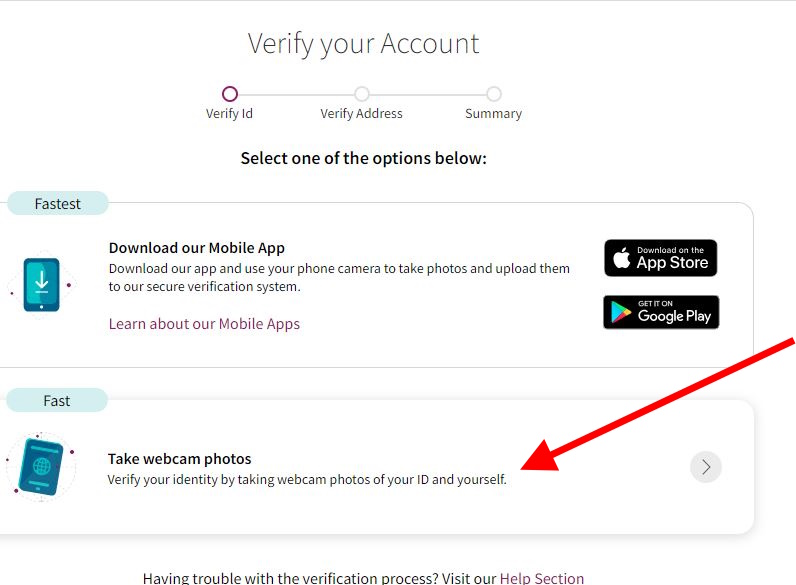Select the Summary step circle

click(x=493, y=94)
